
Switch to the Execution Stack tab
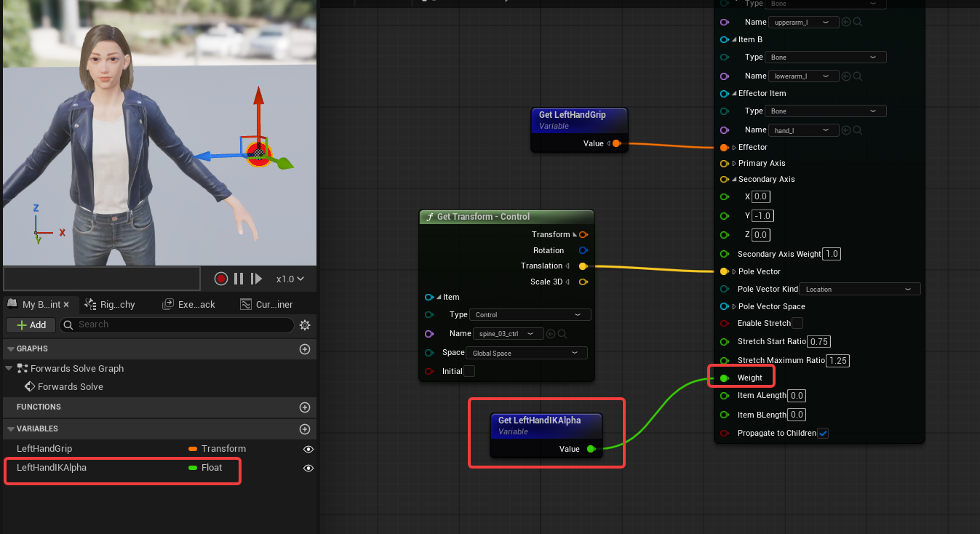(x=191, y=305)
